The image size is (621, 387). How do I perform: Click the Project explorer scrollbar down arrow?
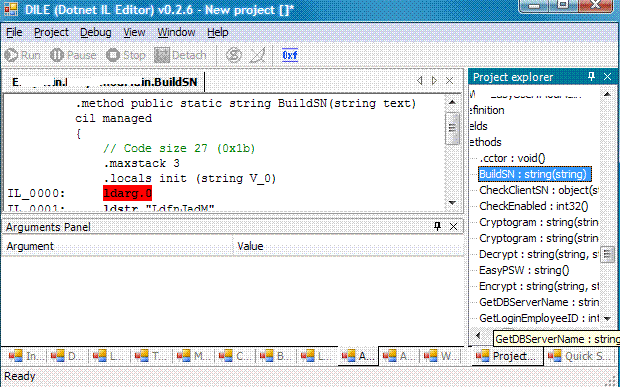click(x=607, y=318)
